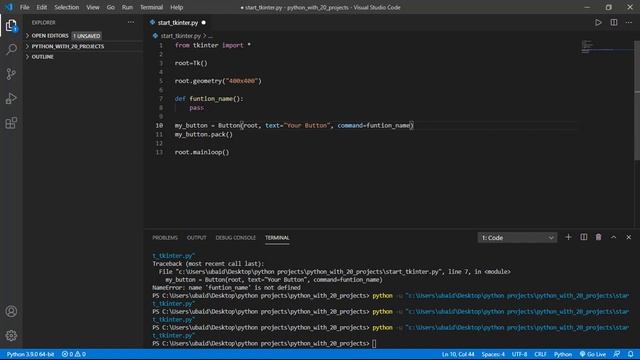Open the Extensions view icon

[x=11, y=123]
